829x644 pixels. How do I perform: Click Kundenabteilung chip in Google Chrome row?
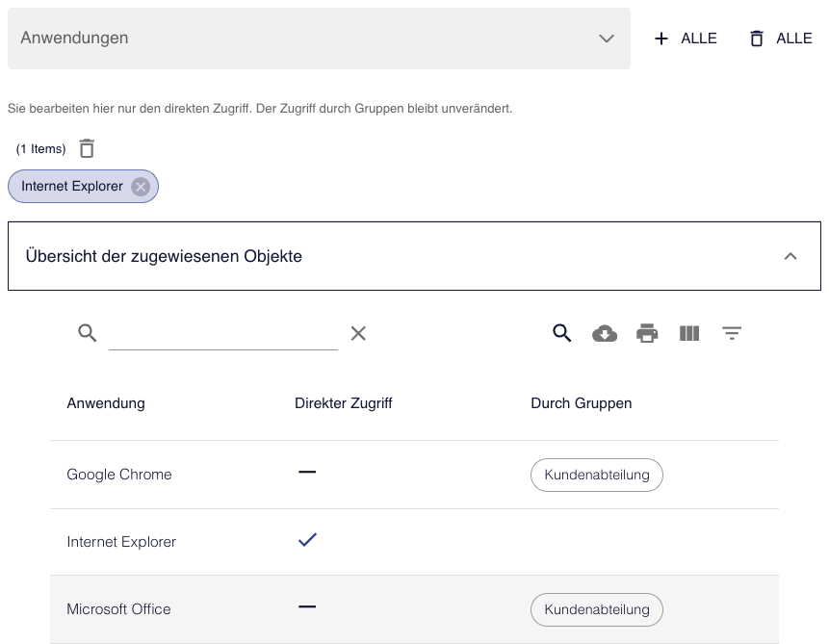click(x=597, y=475)
